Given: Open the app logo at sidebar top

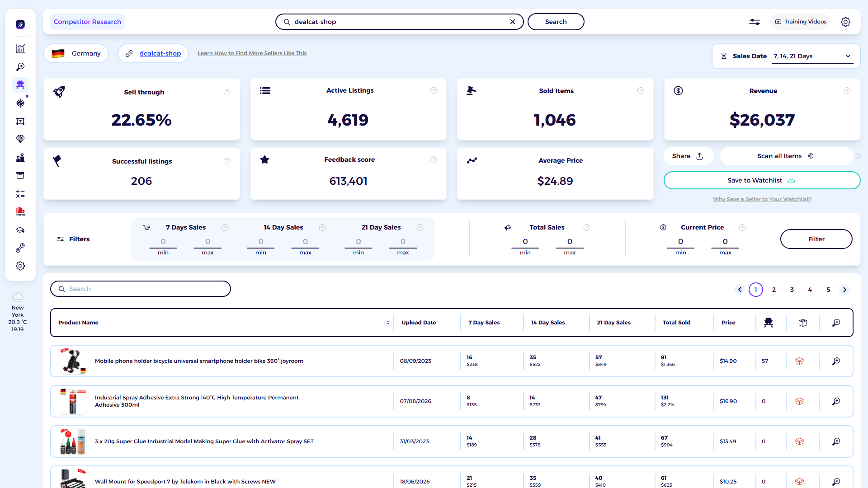Looking at the screenshot, I should 20,24.
